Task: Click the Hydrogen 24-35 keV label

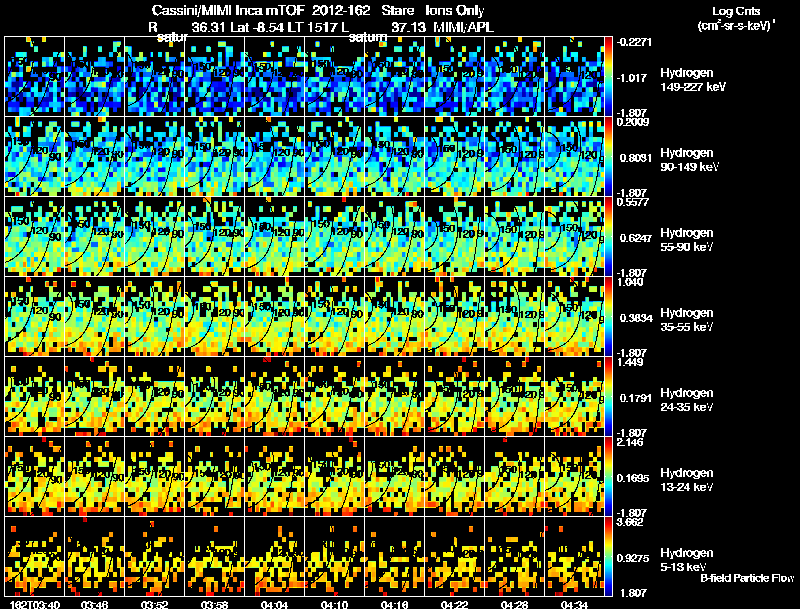Action: (687, 400)
